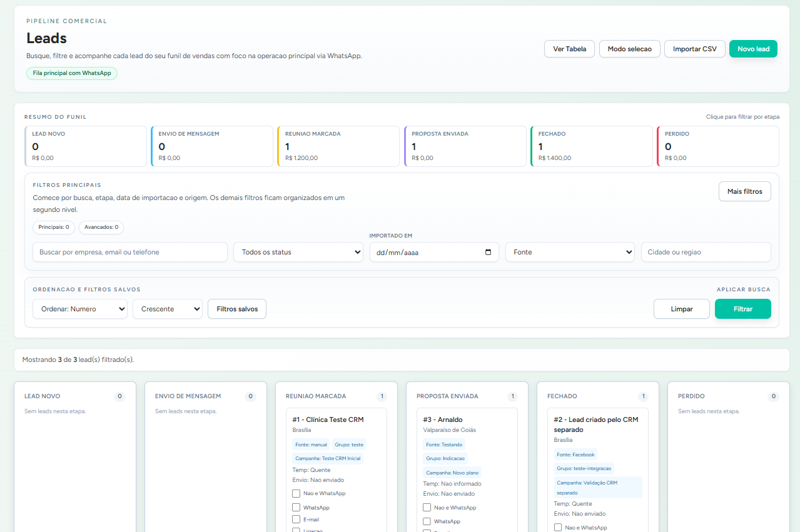Screen dimensions: 800x532
Task: Open the '#3 - Arnaldo' lead title
Action: (443, 419)
